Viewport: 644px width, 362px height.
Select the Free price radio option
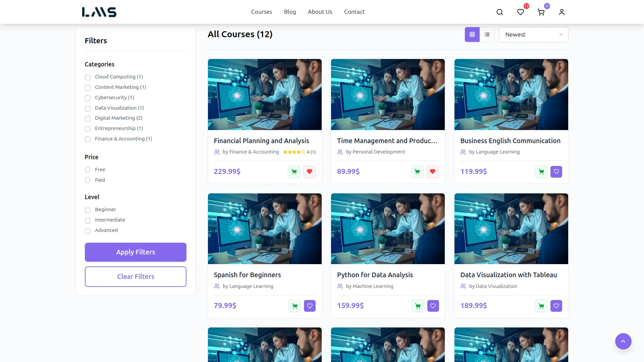(88, 170)
